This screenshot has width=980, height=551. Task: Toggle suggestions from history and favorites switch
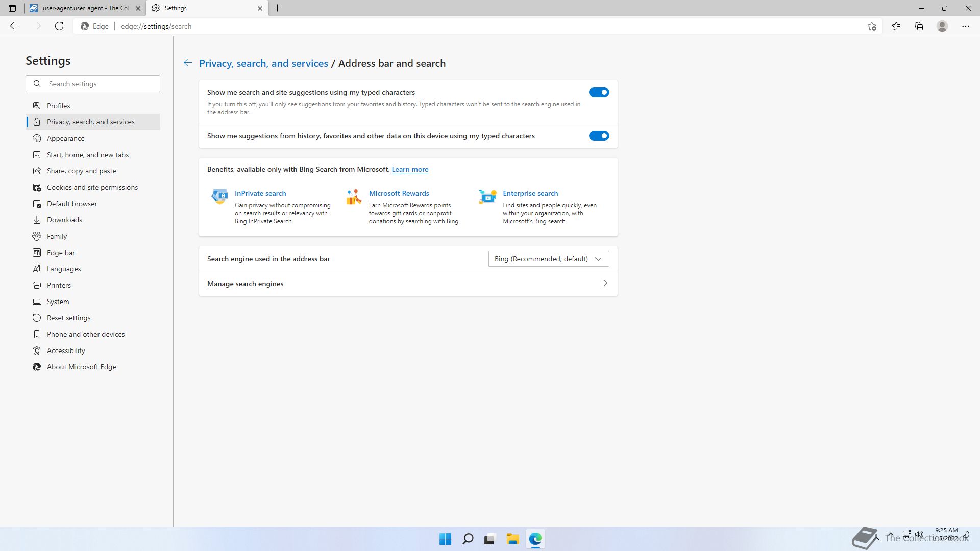coord(599,136)
